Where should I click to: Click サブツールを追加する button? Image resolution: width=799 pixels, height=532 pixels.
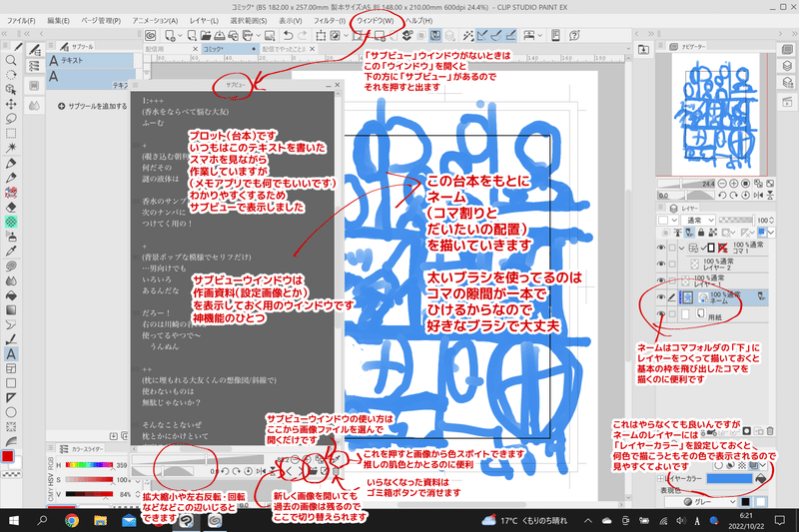(92, 106)
